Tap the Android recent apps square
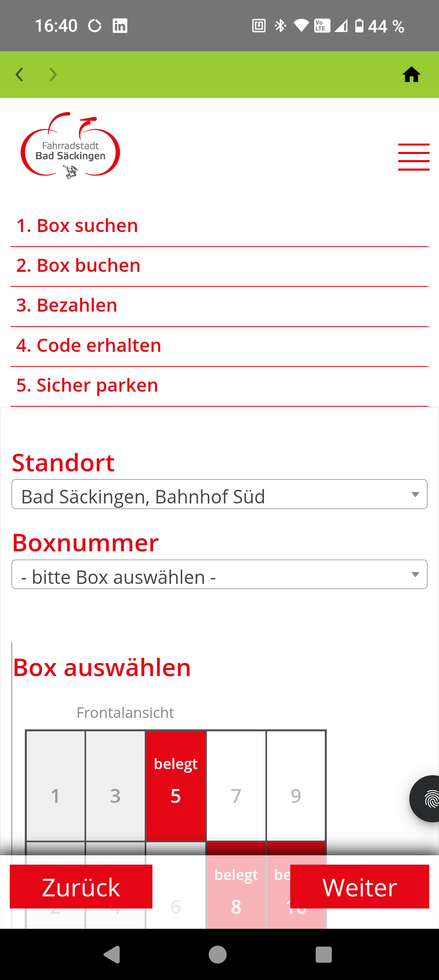 [324, 954]
